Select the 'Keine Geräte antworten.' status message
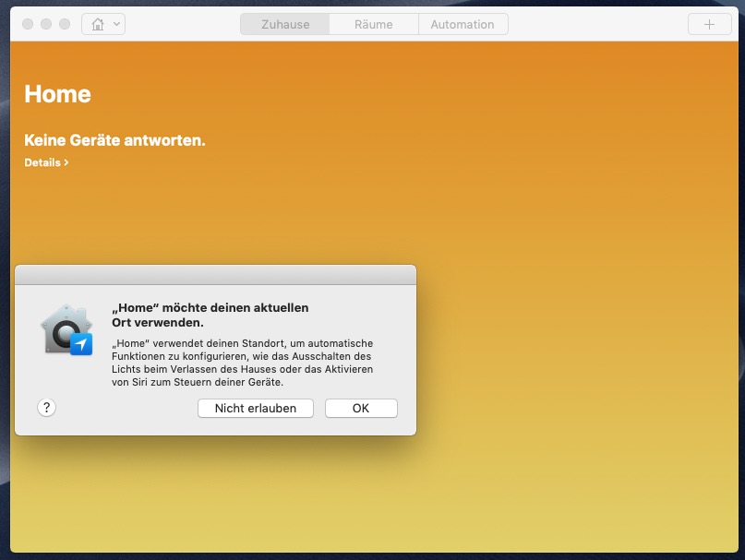 [x=114, y=140]
